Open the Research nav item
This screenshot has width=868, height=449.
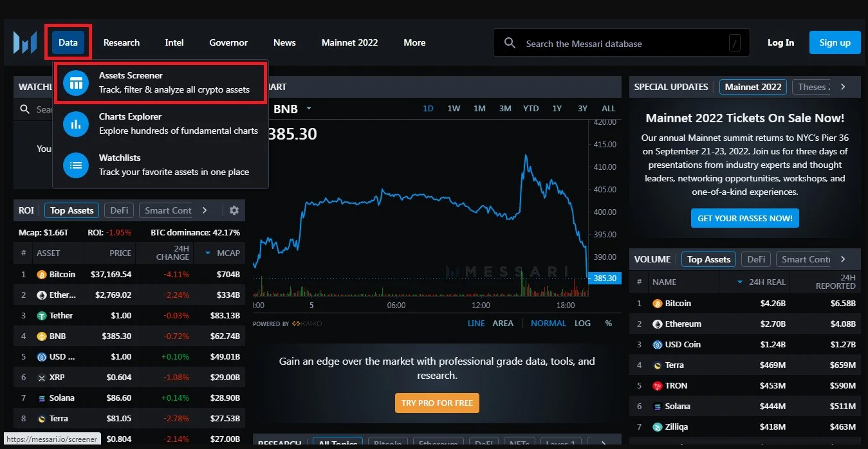pyautogui.click(x=122, y=42)
